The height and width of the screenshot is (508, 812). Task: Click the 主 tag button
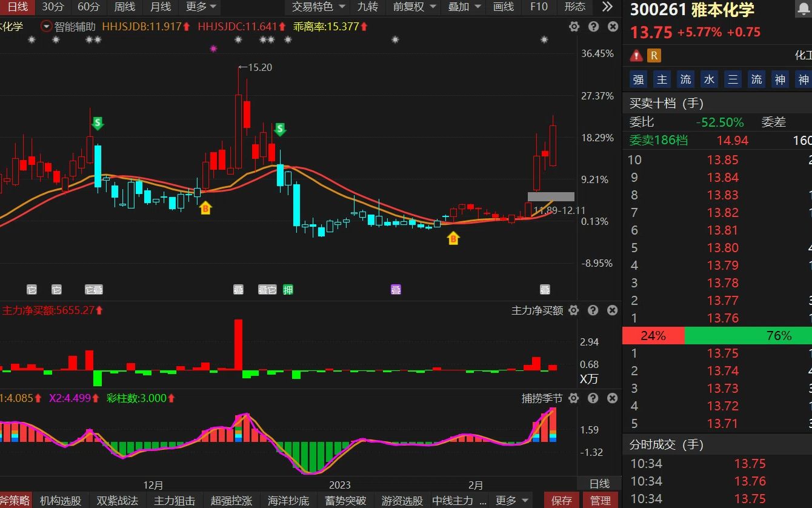pyautogui.click(x=662, y=79)
